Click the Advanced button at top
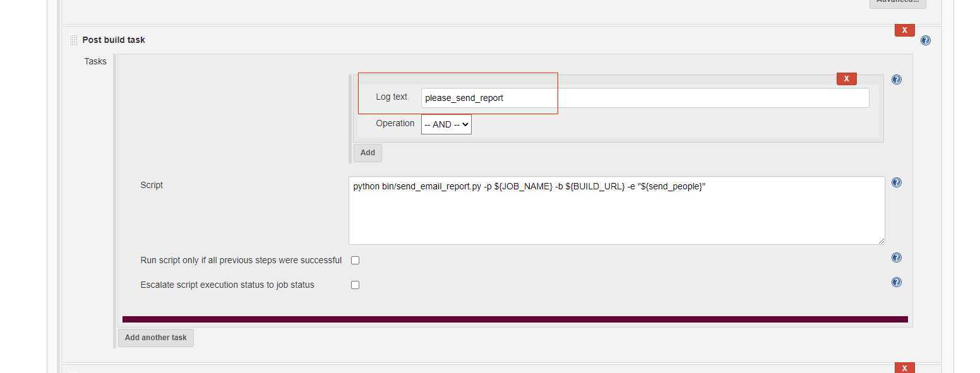 coord(898,3)
